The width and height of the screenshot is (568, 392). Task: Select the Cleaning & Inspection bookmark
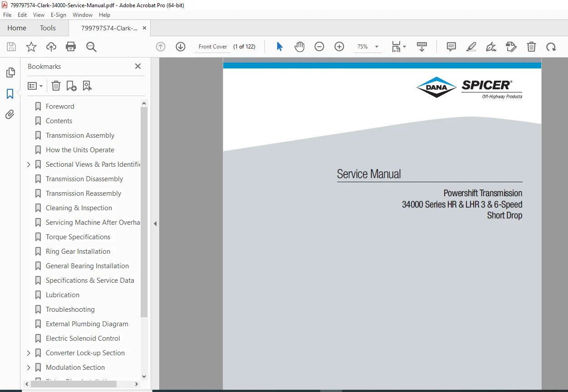tap(79, 208)
